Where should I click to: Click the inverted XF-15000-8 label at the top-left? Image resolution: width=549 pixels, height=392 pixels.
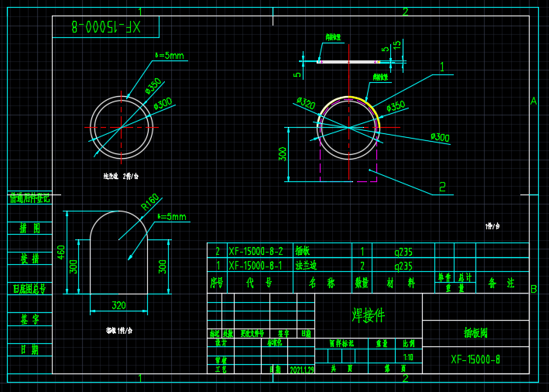tap(106, 26)
